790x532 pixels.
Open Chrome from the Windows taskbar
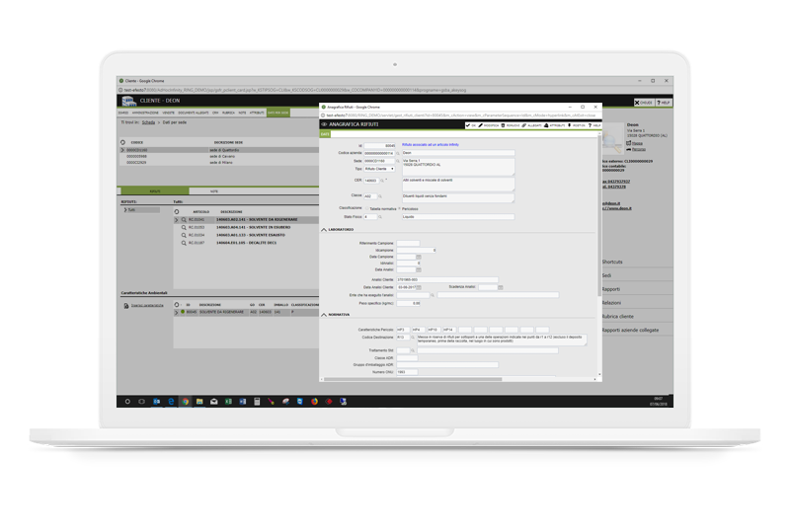pyautogui.click(x=185, y=403)
